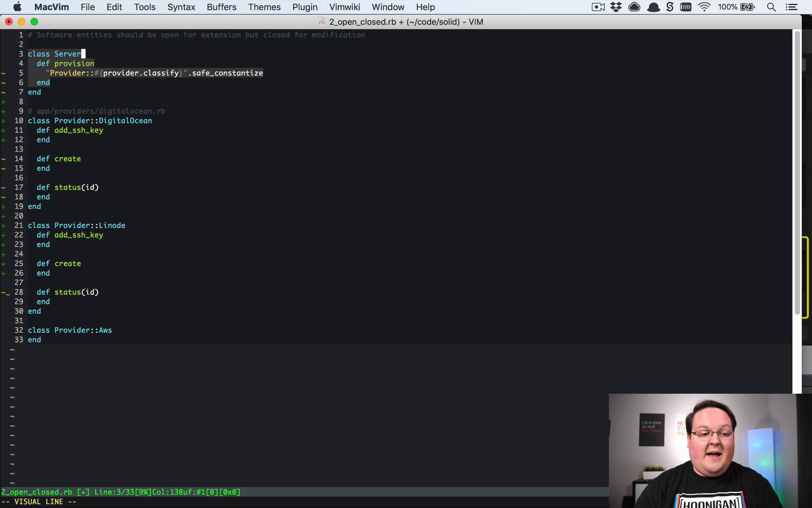Open the Tools menu
Screen dimensions: 812x508
[x=145, y=7]
